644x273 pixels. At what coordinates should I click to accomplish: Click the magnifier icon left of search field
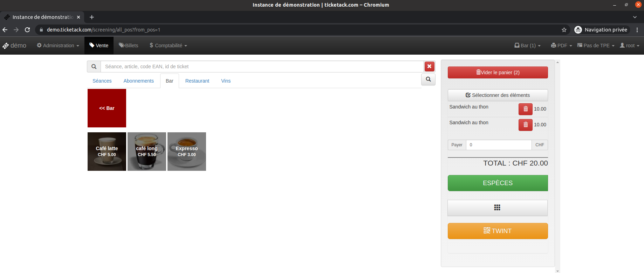(x=94, y=66)
